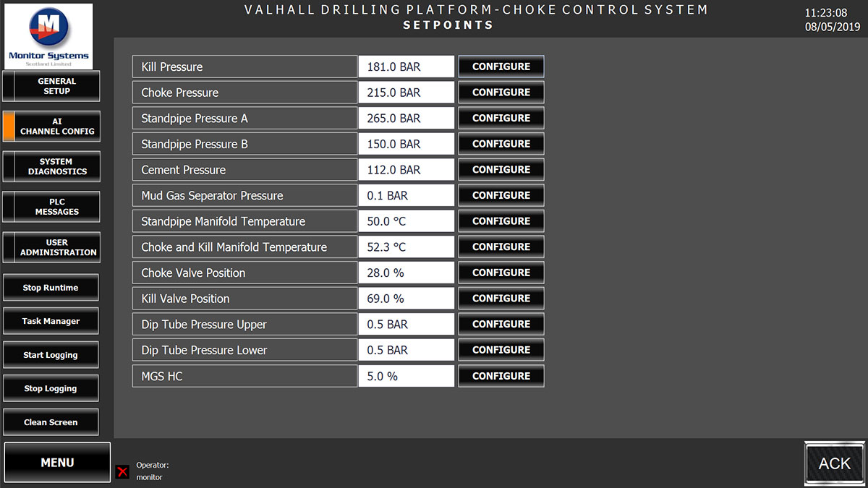Configure the Kill Pressure setpoint
This screenshot has width=868, height=488.
point(501,66)
